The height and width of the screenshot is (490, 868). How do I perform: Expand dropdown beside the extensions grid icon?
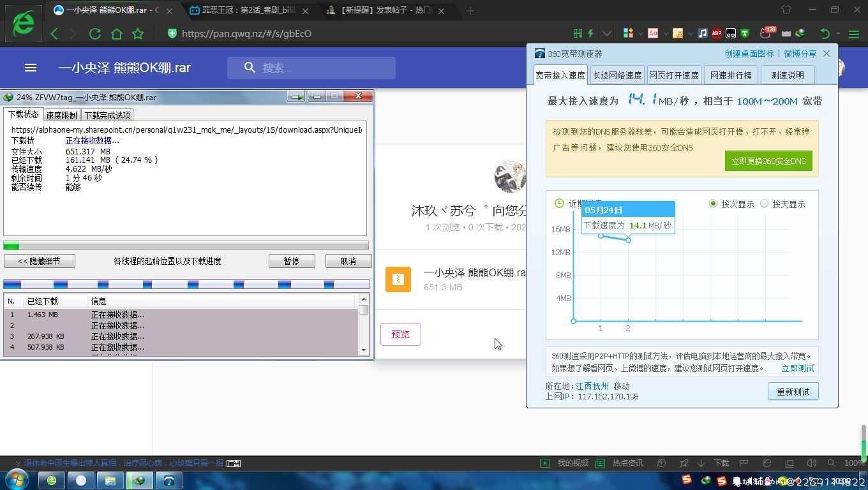(640, 34)
